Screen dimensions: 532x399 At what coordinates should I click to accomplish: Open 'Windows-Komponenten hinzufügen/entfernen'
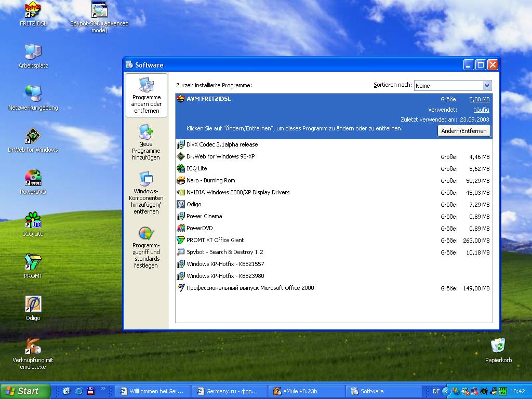(x=146, y=192)
